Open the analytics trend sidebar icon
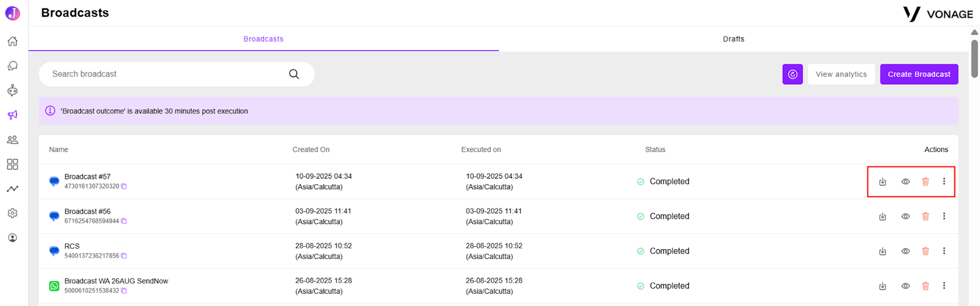The height and width of the screenshot is (306, 980). (12, 188)
